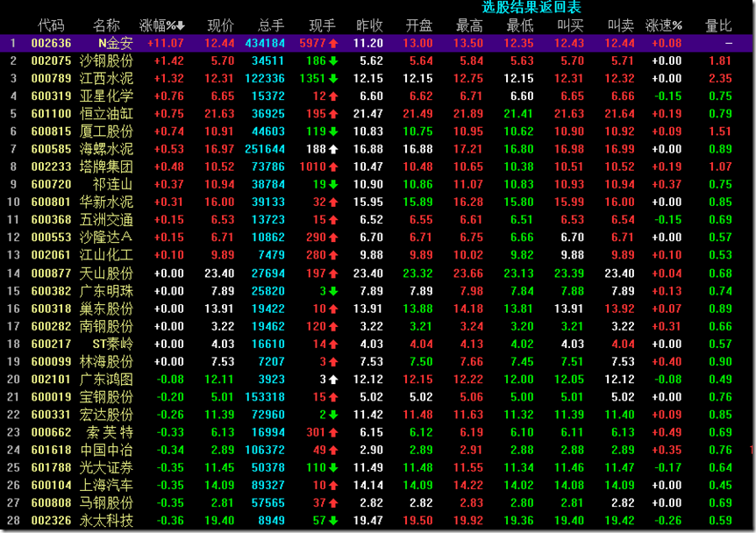Click stock code 000789
The width and height of the screenshot is (756, 533).
pyautogui.click(x=51, y=79)
